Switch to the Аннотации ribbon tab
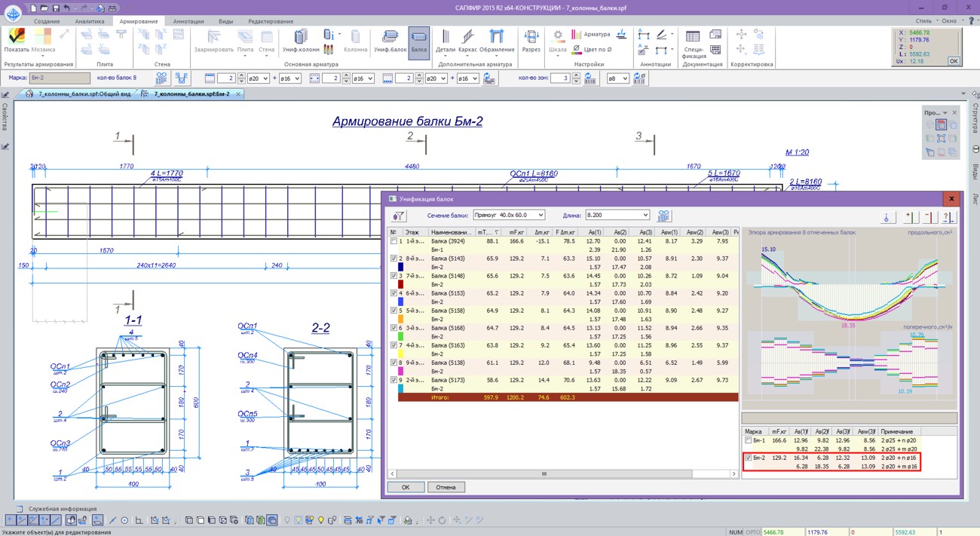Screen dimensions: 980x536 (188, 21)
